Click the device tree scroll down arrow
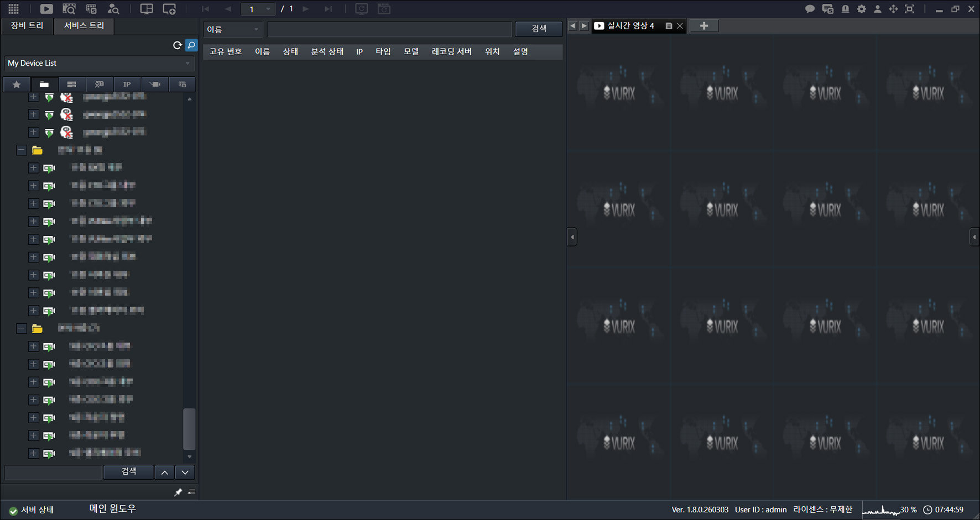Screen dimensions: 980x520 pyautogui.click(x=190, y=456)
